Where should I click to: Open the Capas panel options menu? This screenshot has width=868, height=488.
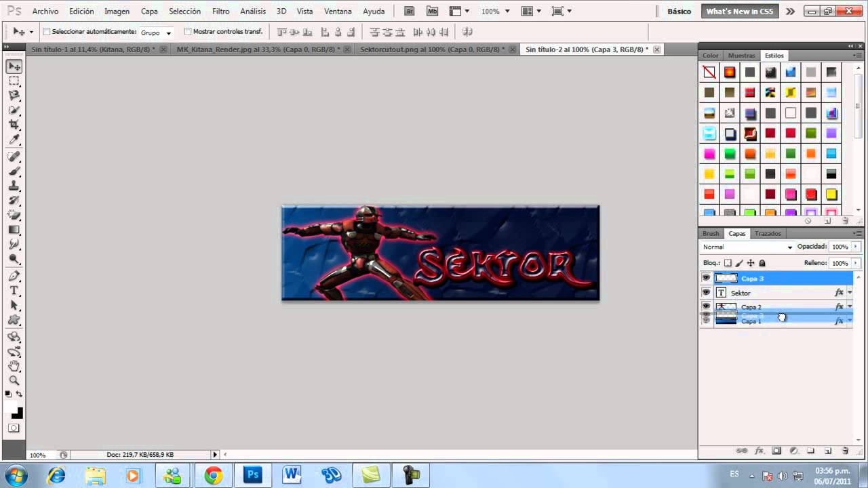(x=858, y=233)
